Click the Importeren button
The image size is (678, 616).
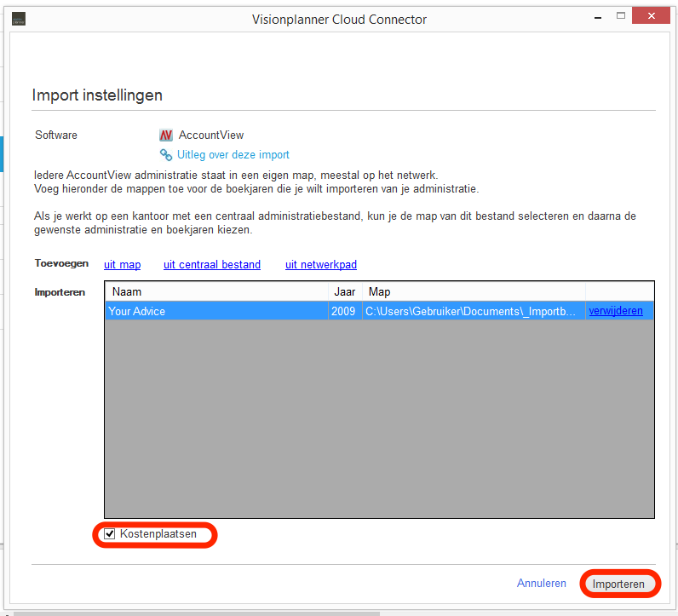coord(618,584)
